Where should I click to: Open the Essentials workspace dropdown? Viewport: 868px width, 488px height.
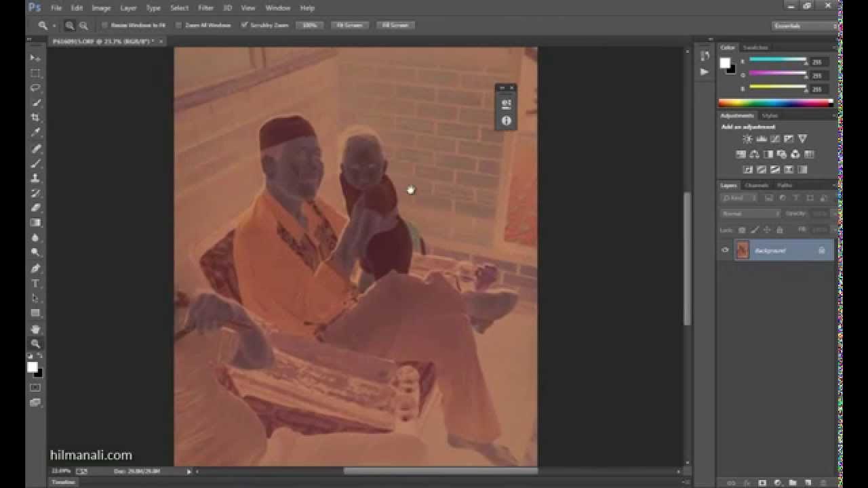point(805,26)
